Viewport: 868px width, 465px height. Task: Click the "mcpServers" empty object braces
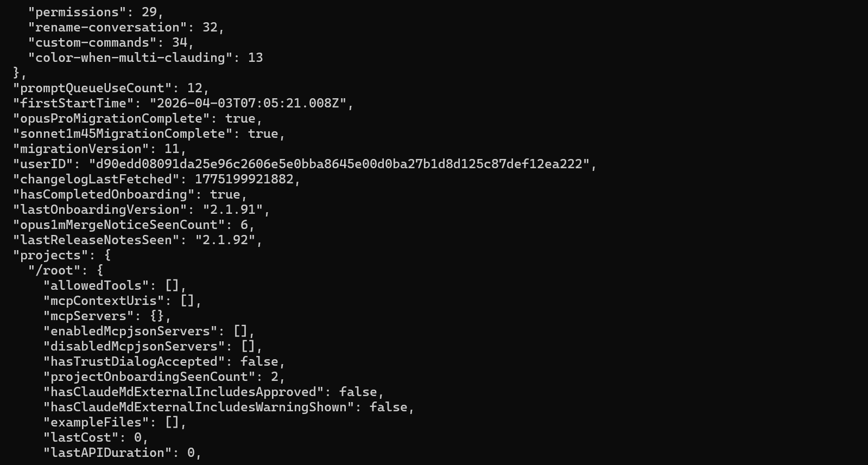[x=157, y=316]
